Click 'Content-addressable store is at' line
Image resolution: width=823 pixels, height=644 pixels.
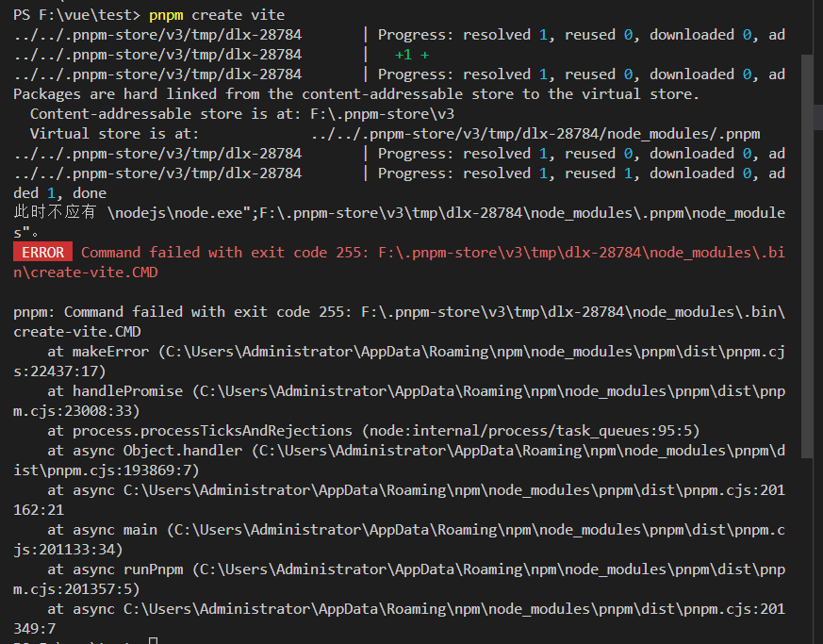(x=242, y=114)
